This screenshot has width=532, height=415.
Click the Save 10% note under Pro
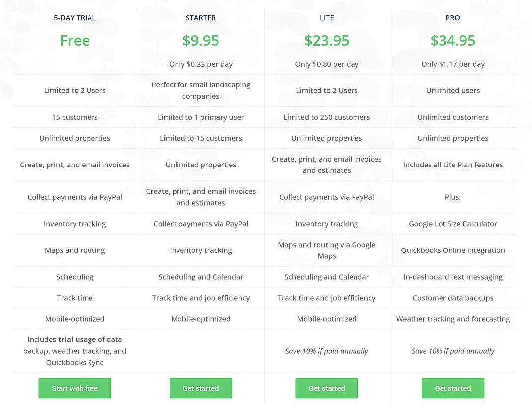(x=452, y=351)
